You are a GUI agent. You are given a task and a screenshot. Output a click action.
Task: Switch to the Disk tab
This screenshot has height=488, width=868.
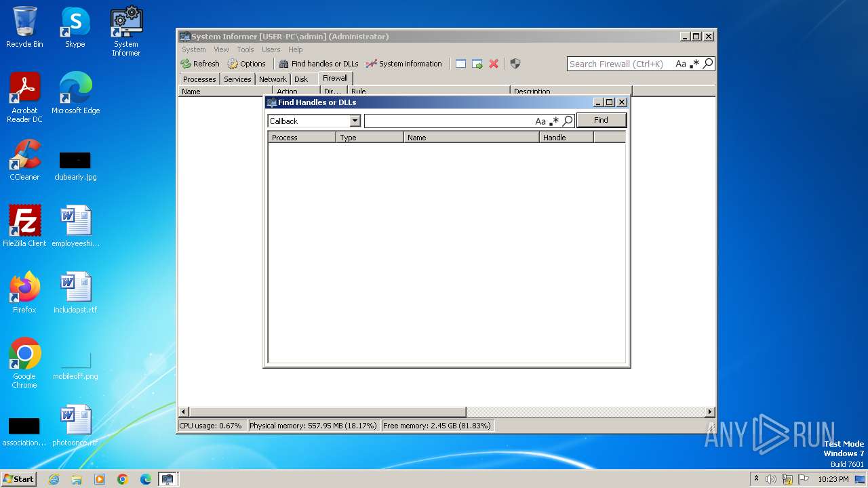[x=301, y=79]
